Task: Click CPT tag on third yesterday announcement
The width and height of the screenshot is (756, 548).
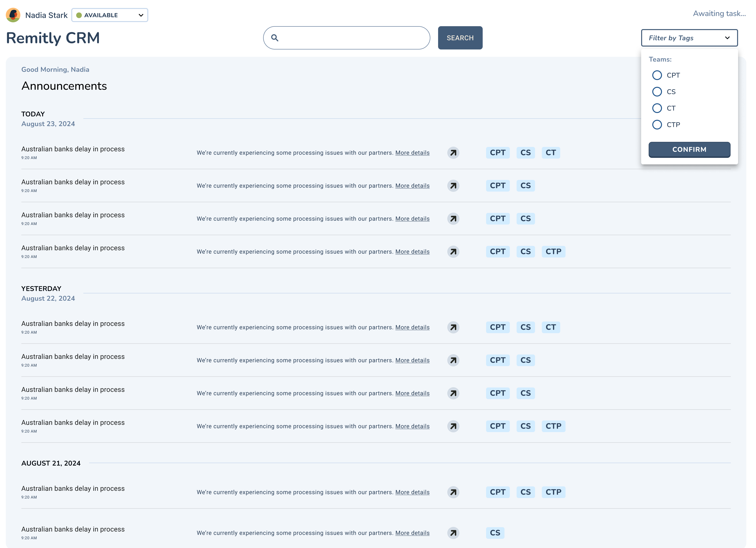Action: coord(498,393)
